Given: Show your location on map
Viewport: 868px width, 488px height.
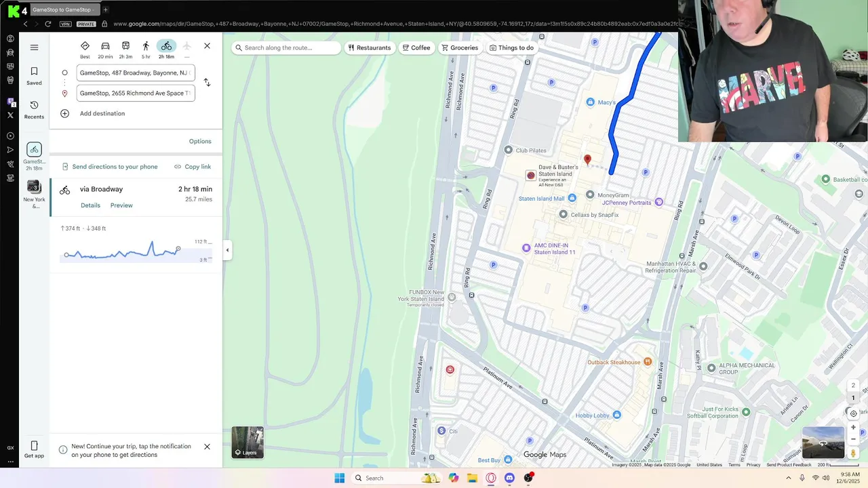Looking at the screenshot, I should (x=853, y=413).
